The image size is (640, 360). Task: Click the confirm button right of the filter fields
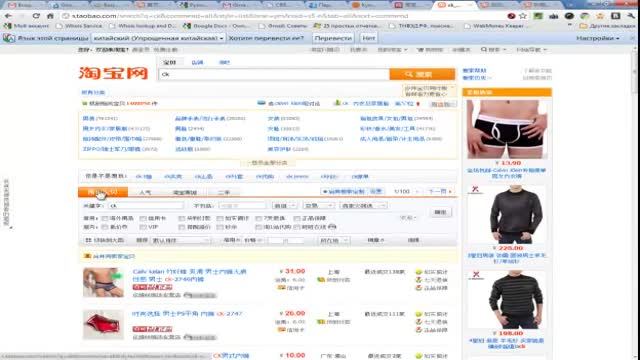(x=440, y=212)
